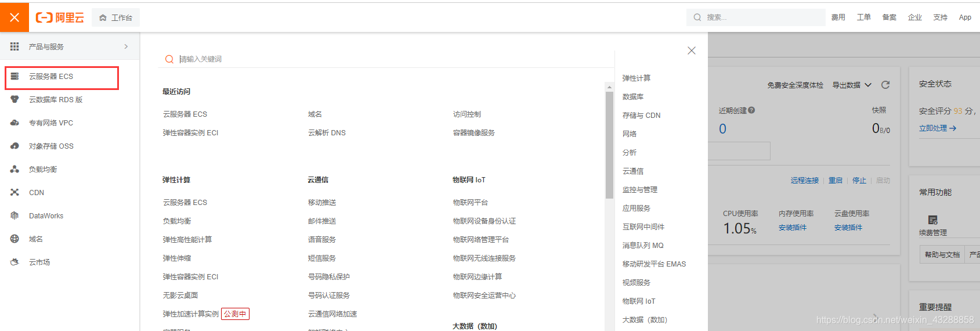This screenshot has width=980, height=331.
Task: Expand the 产品与服务 chevron
Action: pyautogui.click(x=126, y=46)
